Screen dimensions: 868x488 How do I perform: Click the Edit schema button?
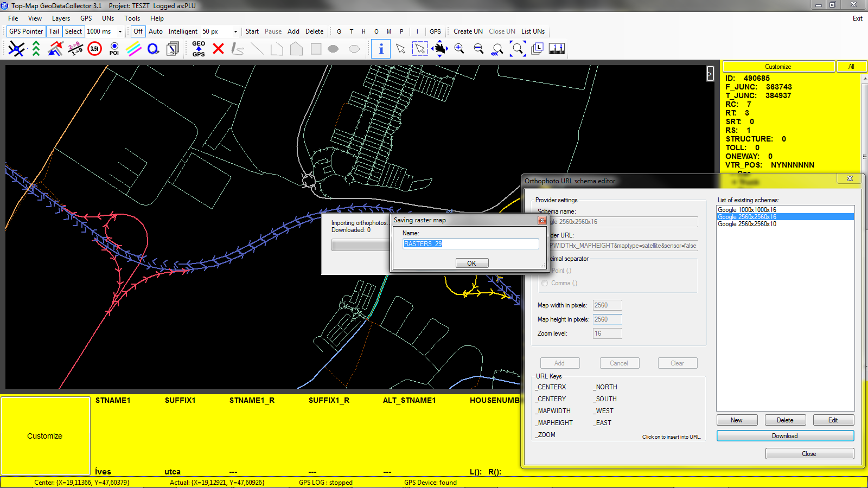coord(833,420)
